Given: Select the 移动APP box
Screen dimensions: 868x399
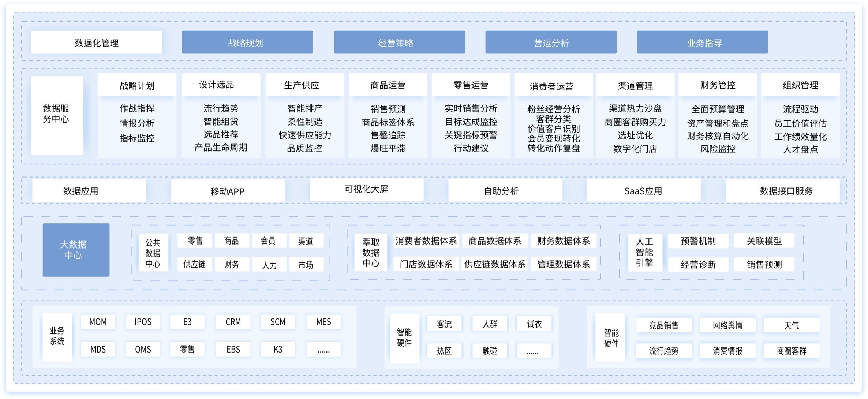Looking at the screenshot, I should (x=228, y=191).
